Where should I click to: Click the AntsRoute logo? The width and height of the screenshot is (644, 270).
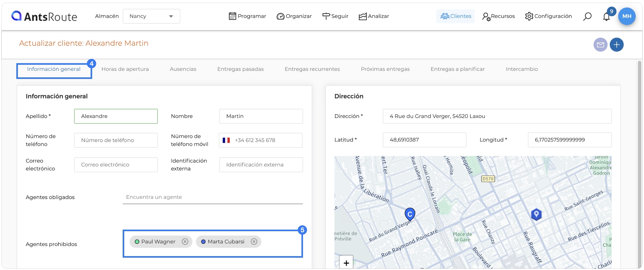pyautogui.click(x=44, y=16)
